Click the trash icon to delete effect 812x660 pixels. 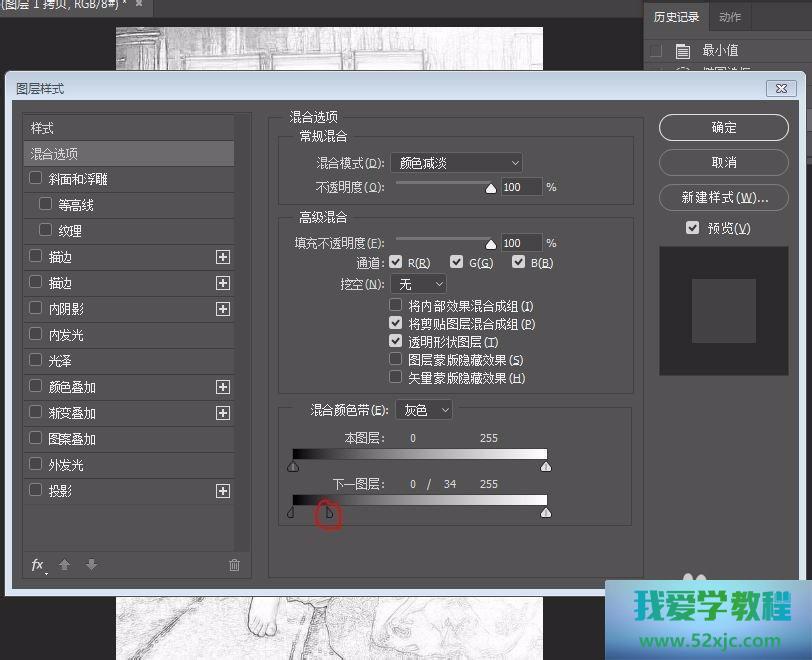pyautogui.click(x=234, y=565)
